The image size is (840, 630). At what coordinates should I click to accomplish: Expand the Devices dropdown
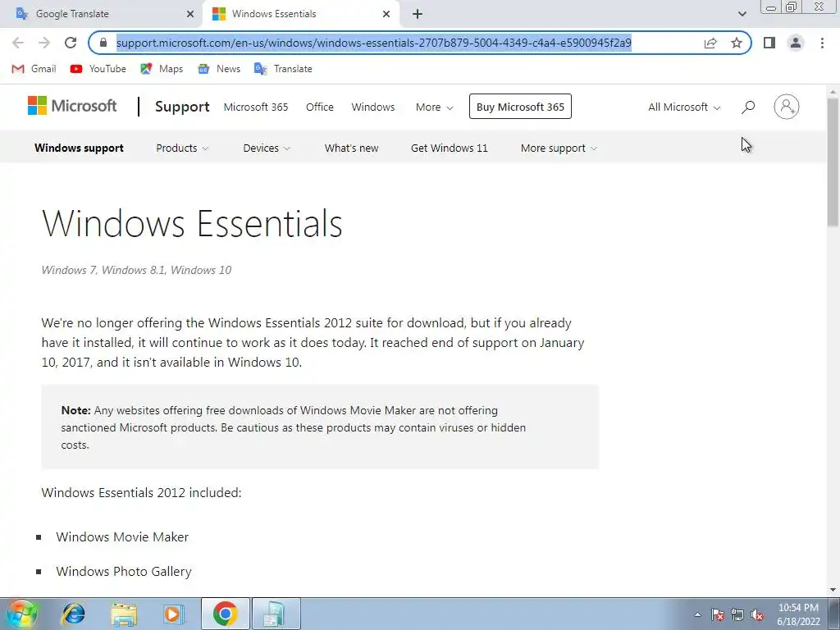267,148
